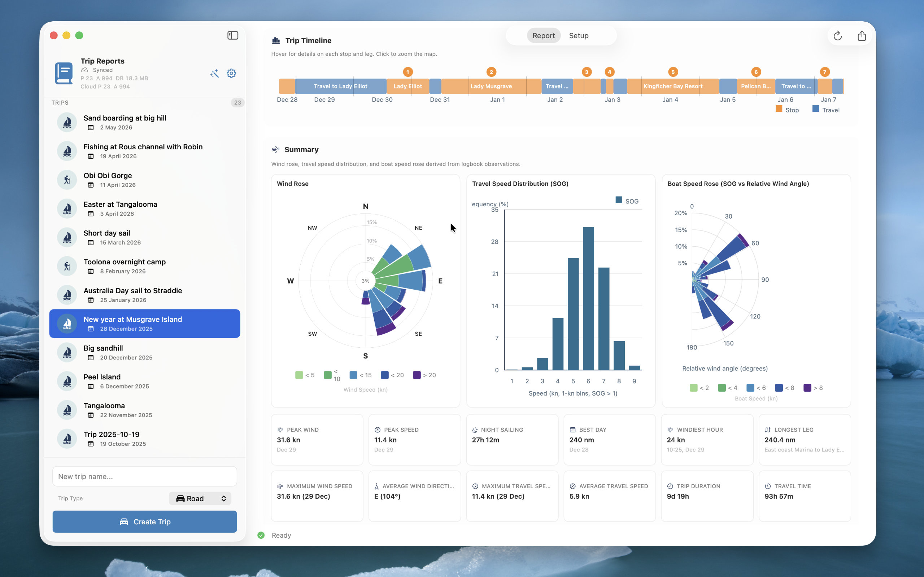Screen dimensions: 924x577
Task: Open Trip Reports settings gear
Action: (231, 73)
